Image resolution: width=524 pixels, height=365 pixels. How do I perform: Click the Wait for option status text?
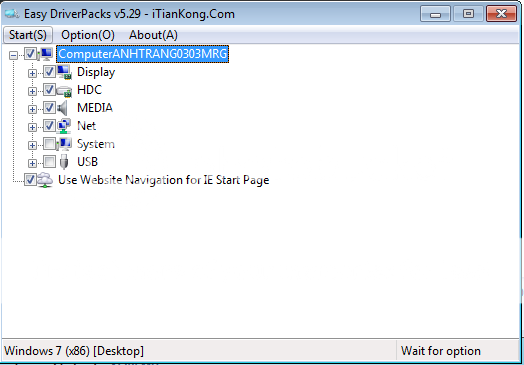point(441,351)
